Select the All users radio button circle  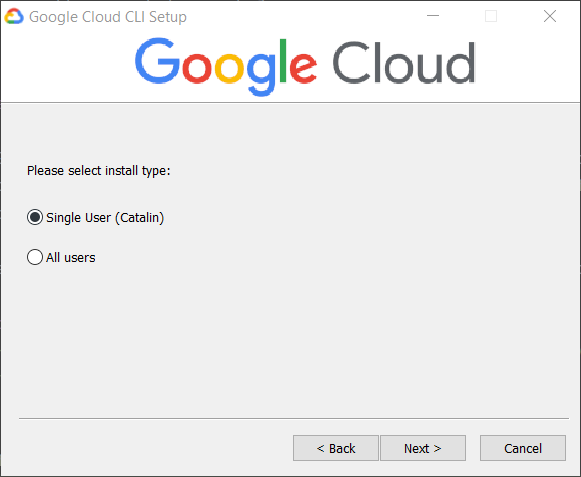pos(35,257)
